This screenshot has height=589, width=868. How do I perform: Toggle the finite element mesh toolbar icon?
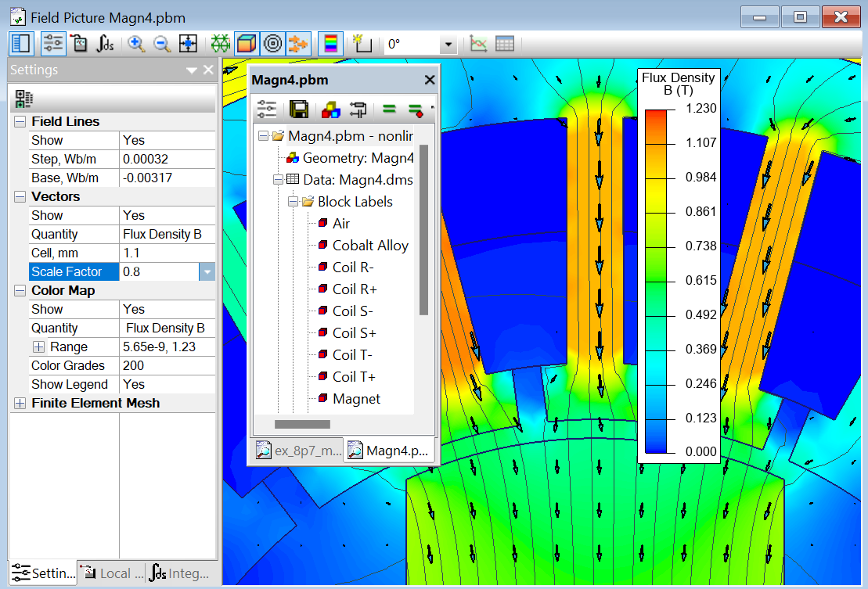pyautogui.click(x=221, y=44)
